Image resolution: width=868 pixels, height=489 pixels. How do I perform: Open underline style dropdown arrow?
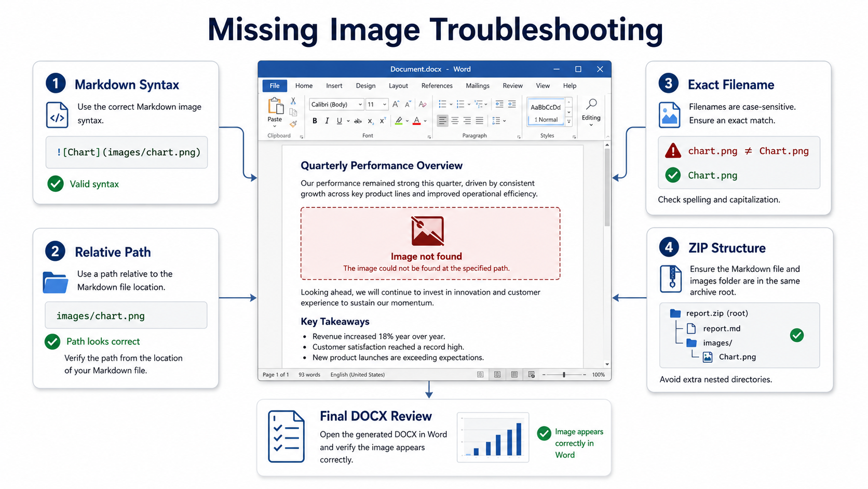click(x=348, y=121)
